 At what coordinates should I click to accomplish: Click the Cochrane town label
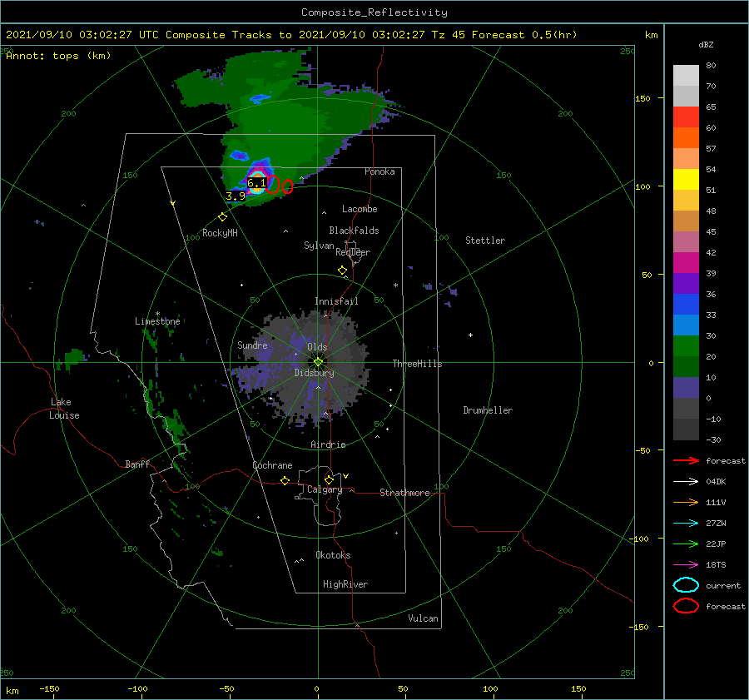point(272,465)
